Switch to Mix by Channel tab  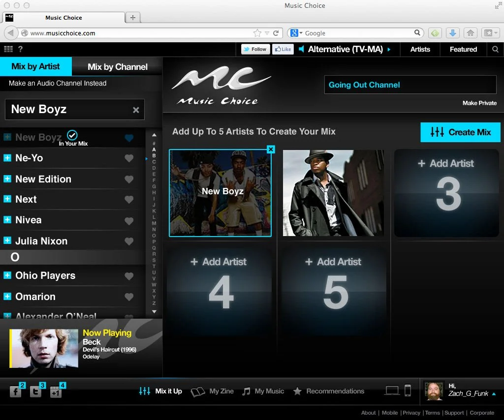pyautogui.click(x=117, y=67)
